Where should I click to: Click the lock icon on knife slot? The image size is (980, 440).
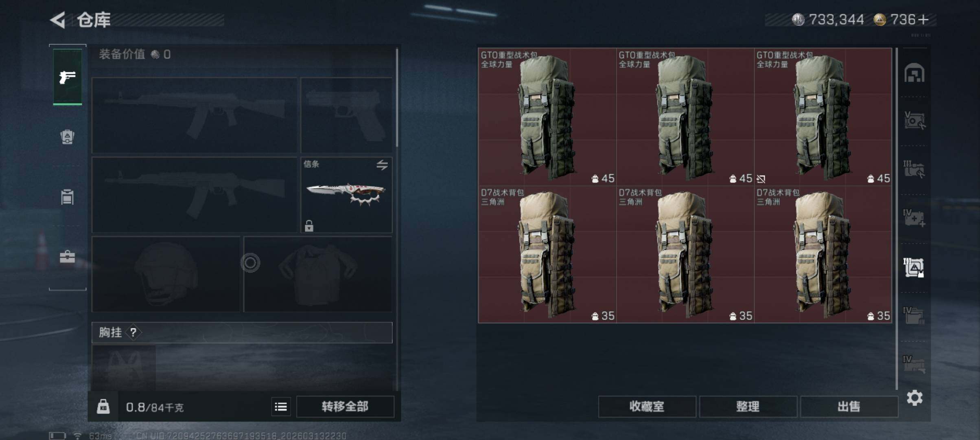tap(309, 225)
